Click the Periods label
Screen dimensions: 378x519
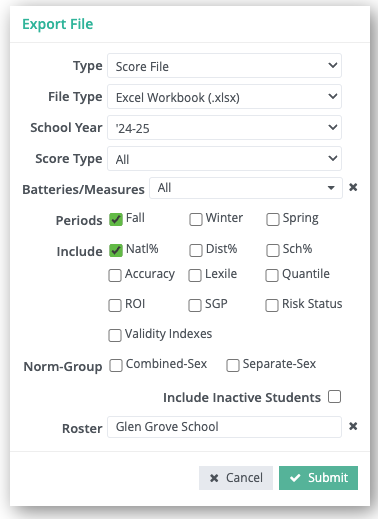pos(79,220)
